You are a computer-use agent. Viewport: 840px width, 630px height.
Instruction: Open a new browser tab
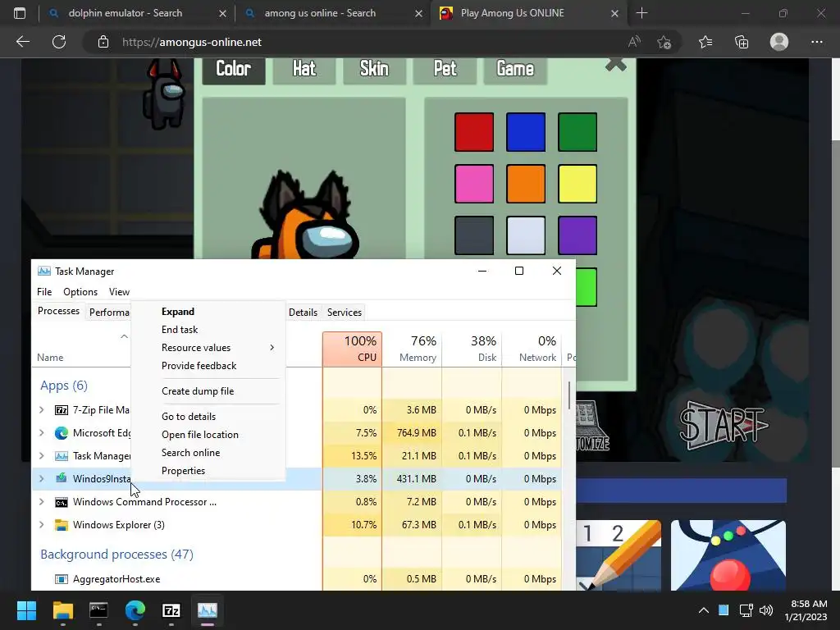click(641, 13)
